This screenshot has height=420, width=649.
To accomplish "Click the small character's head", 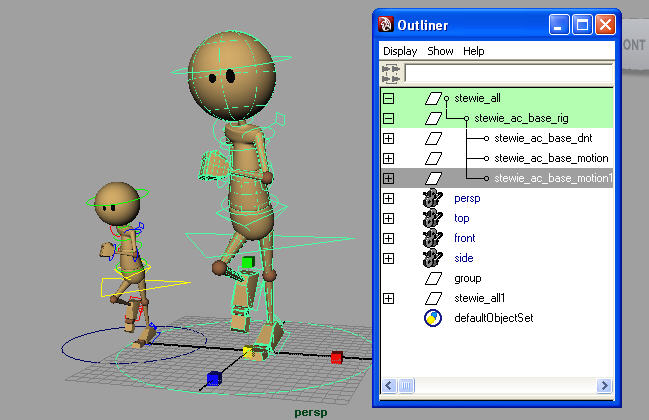I will (117, 203).
